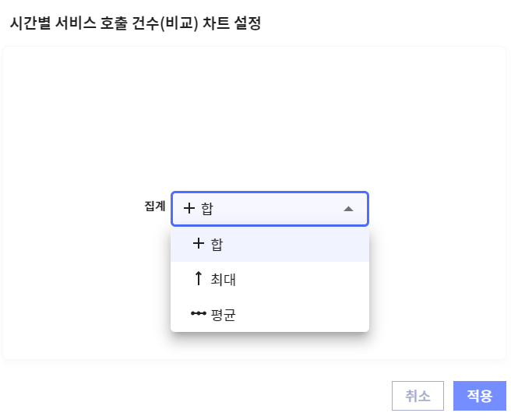Click the dotted-line average icon beside 평균
The width and height of the screenshot is (511, 420).
[198, 314]
